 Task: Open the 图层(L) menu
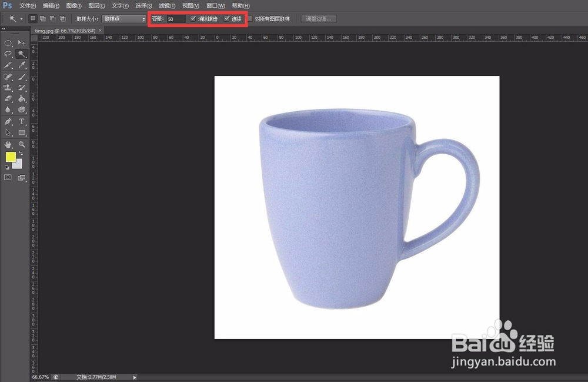coord(97,6)
